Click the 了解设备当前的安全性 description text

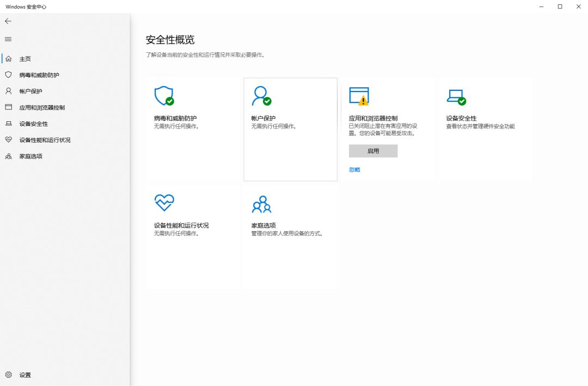click(205, 55)
